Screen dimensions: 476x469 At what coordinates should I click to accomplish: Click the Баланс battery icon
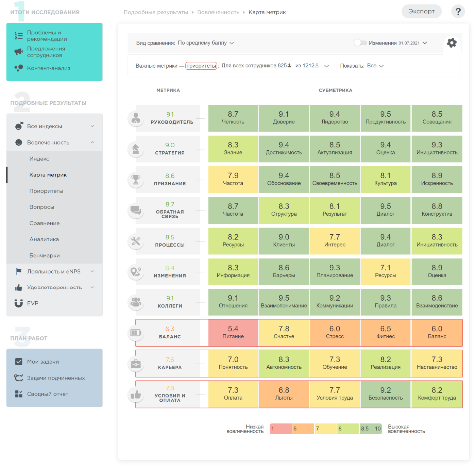[x=136, y=333]
